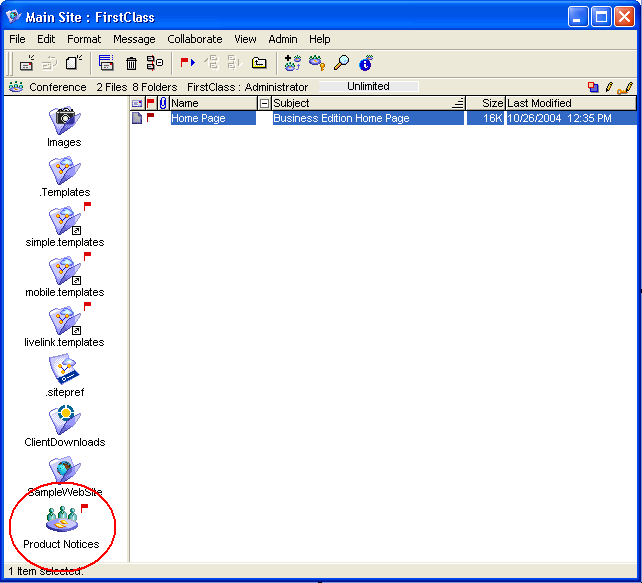Open the Product Notices conference

point(60,522)
